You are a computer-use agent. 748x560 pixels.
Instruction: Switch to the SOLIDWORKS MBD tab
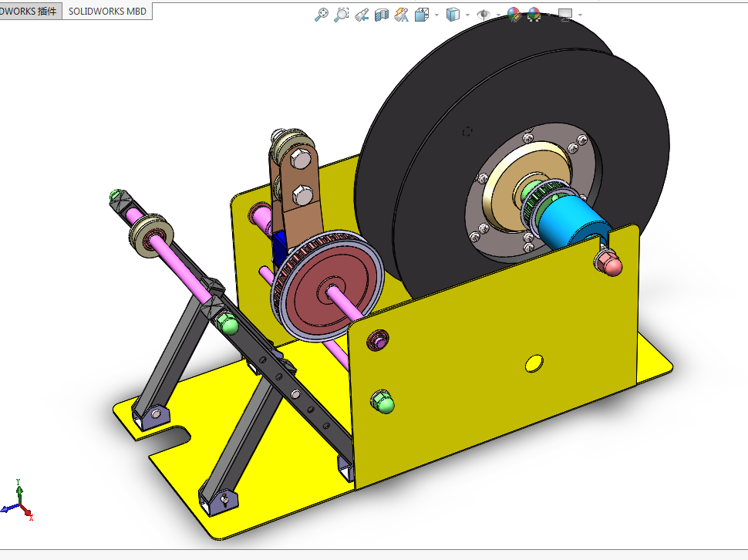[x=107, y=11]
